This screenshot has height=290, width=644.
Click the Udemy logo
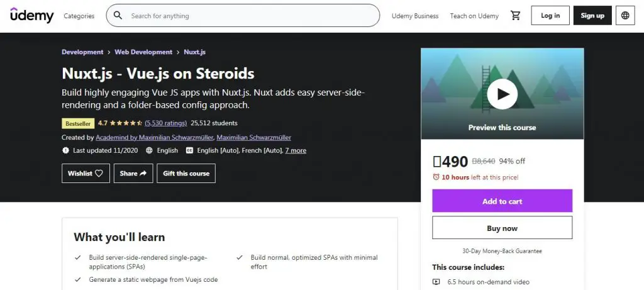pyautogui.click(x=32, y=16)
